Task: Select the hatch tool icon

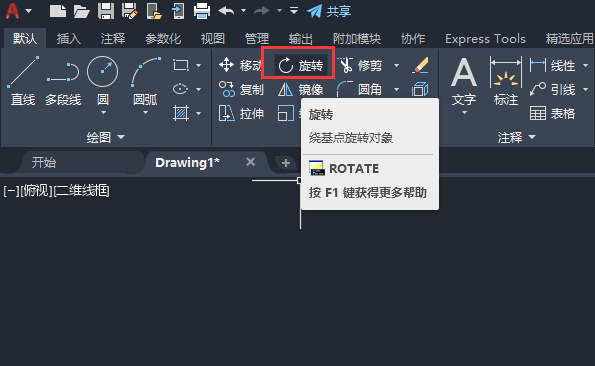Action: [x=181, y=113]
